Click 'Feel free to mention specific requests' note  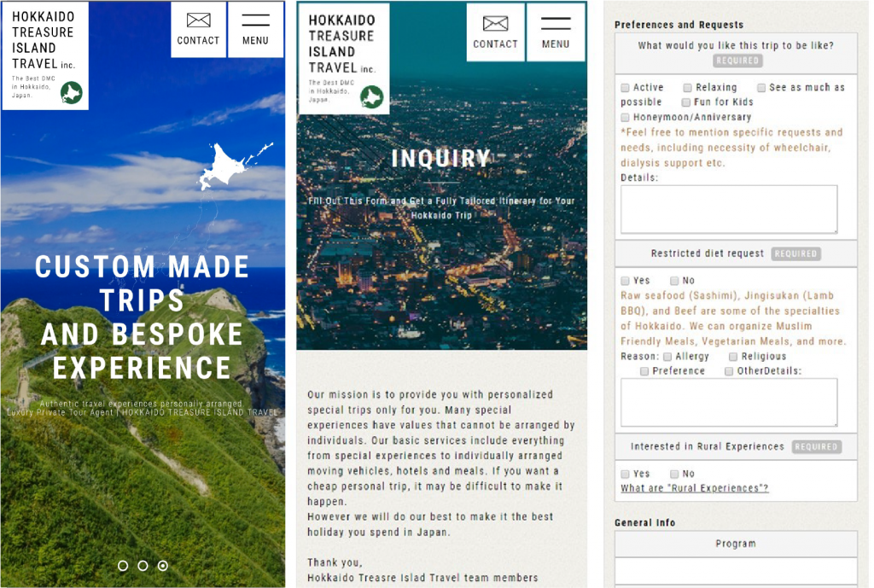pos(731,148)
